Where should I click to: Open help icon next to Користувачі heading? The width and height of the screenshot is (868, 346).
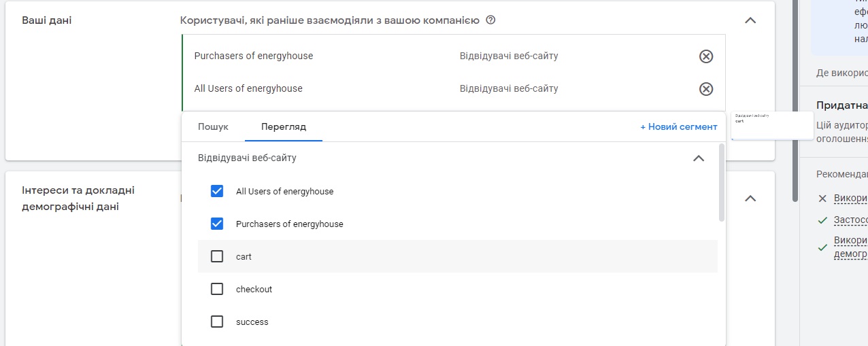[x=490, y=20]
